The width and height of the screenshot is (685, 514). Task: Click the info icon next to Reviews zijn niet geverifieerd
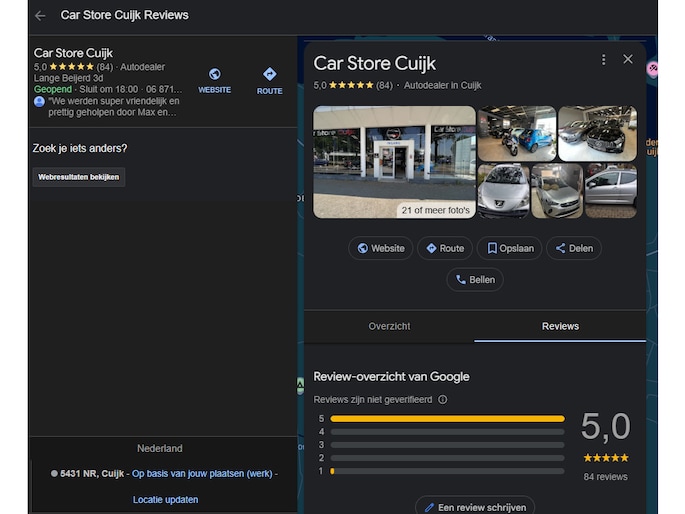pos(443,399)
